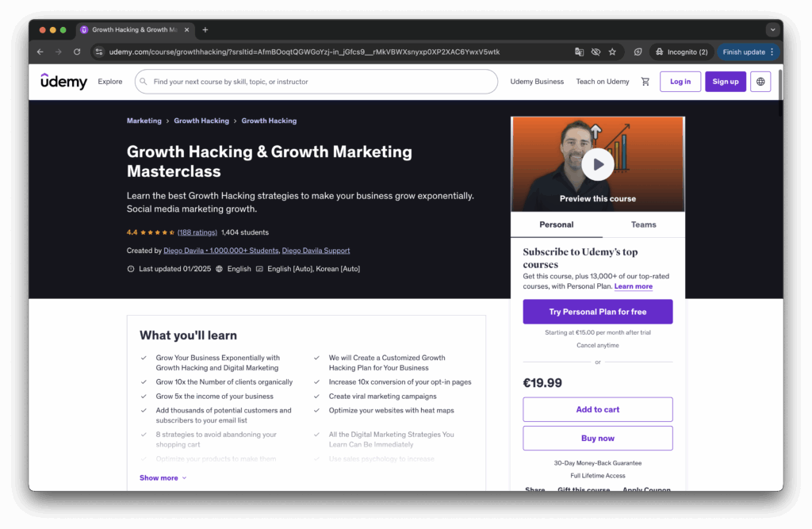Viewport: 812px width, 529px height.
Task: Click the Sign up button
Action: point(726,82)
